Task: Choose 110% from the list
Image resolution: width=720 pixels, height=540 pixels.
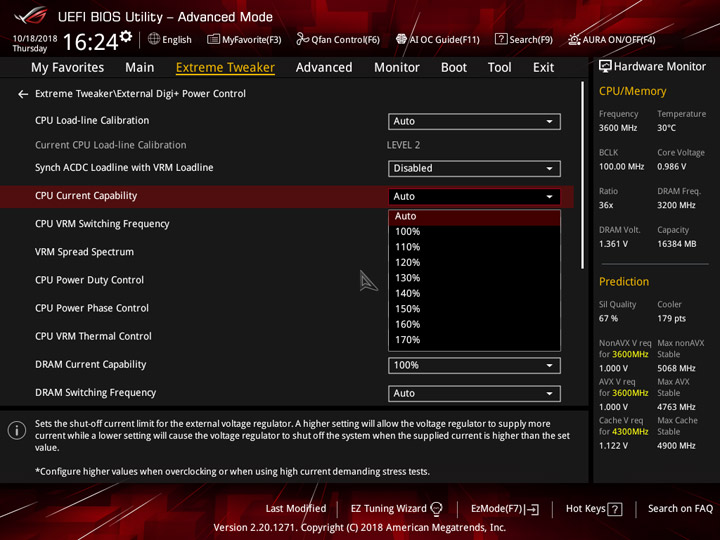Action: (474, 248)
